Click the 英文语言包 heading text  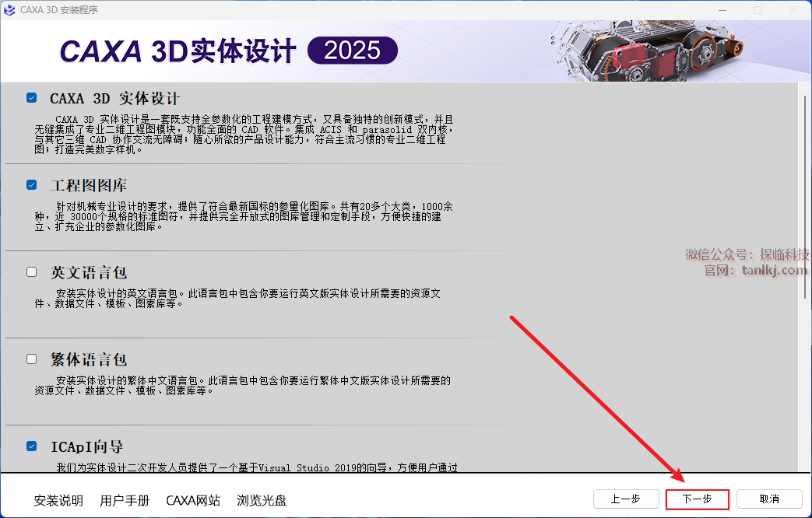(89, 272)
